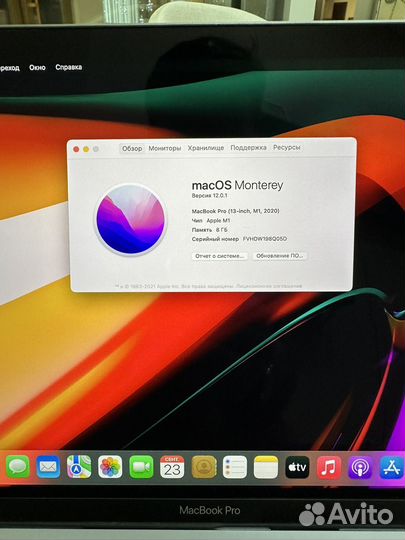Open the Ресурсы tab

pos(287,147)
